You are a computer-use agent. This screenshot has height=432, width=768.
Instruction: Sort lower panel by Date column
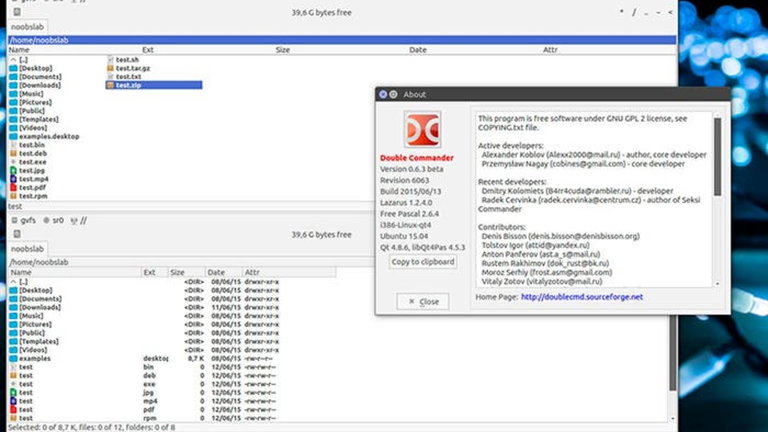pos(223,272)
